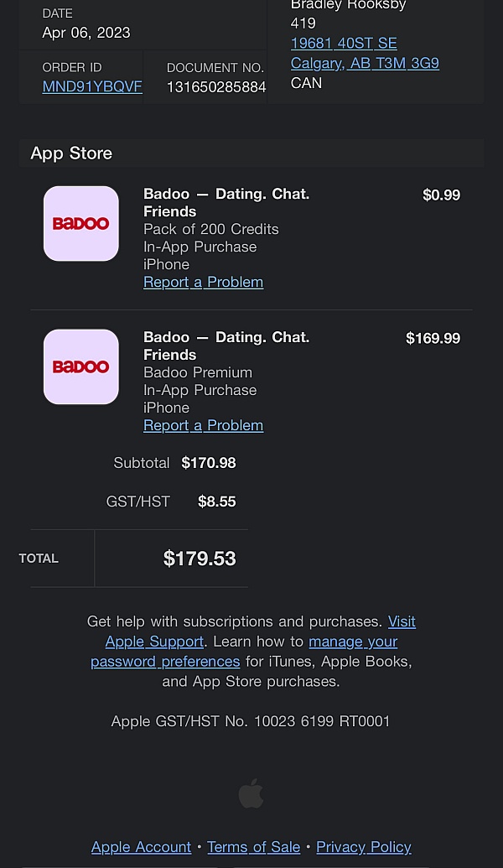The image size is (503, 868).
Task: Tap the Badoo icon for 200 Credits pack
Action: (x=81, y=223)
